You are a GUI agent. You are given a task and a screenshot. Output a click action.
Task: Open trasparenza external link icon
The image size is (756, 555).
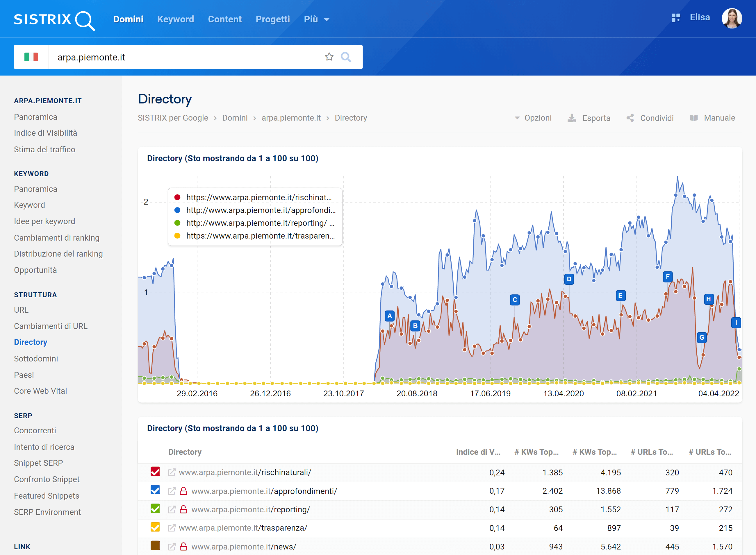tap(172, 528)
